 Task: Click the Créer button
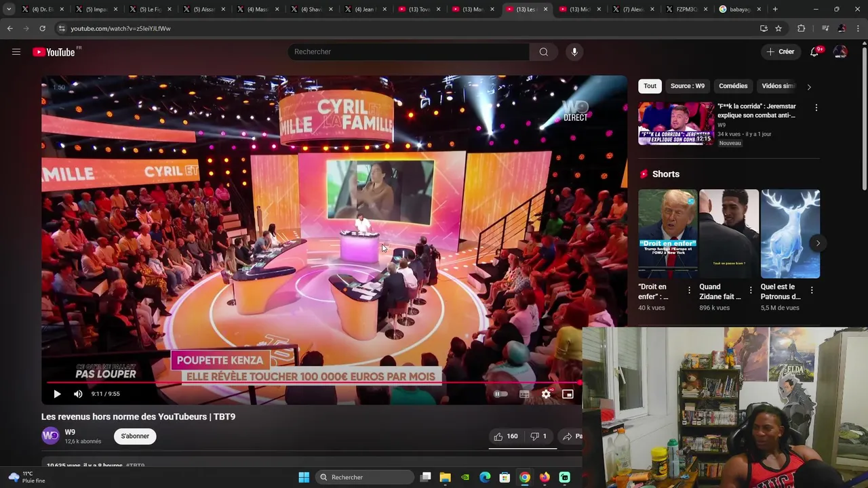pos(780,52)
